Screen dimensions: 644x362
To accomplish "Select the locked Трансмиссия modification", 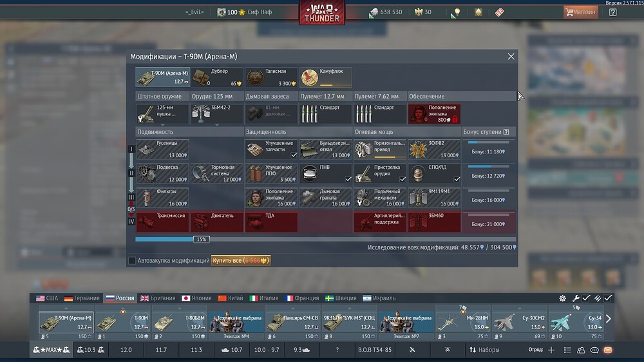I will point(163,222).
